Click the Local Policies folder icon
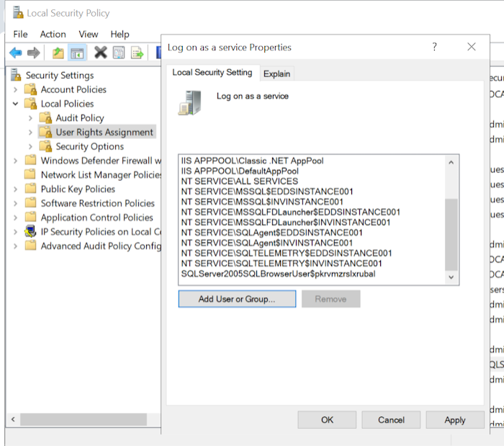504x446 pixels. coord(31,104)
